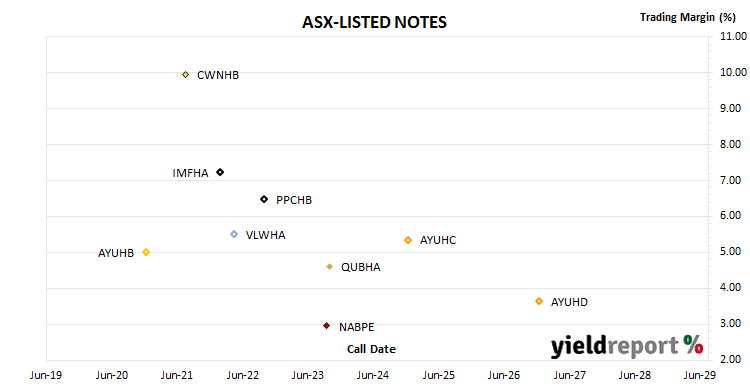Select the NABPE data label text
Viewport: 750px width, 391px height.
click(x=356, y=327)
